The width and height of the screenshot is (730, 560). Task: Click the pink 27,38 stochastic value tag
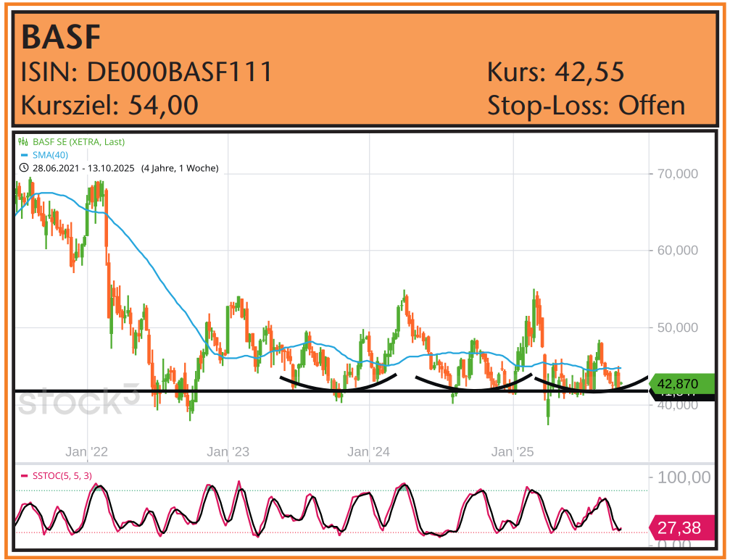pos(681,528)
